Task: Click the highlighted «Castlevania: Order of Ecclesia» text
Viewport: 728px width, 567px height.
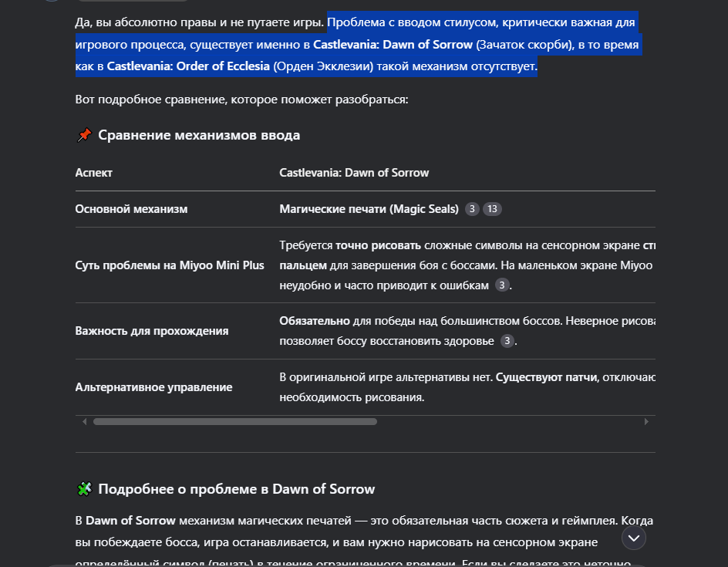Action: click(188, 66)
